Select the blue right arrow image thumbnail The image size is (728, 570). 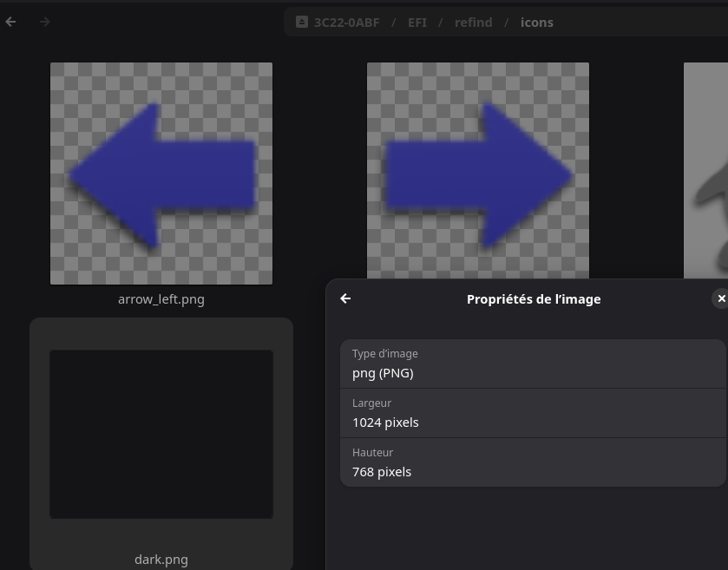(478, 170)
